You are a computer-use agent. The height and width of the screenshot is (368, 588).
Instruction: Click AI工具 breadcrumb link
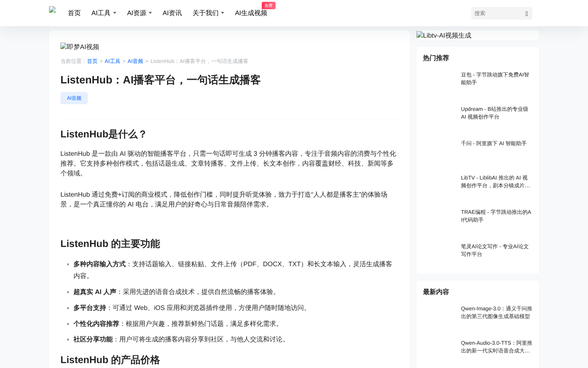pos(112,61)
